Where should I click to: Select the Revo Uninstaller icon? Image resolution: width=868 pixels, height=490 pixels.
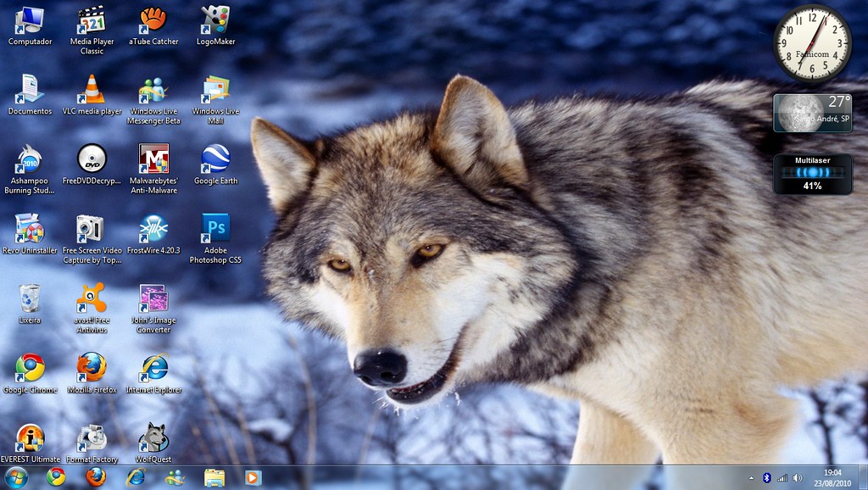pyautogui.click(x=30, y=235)
